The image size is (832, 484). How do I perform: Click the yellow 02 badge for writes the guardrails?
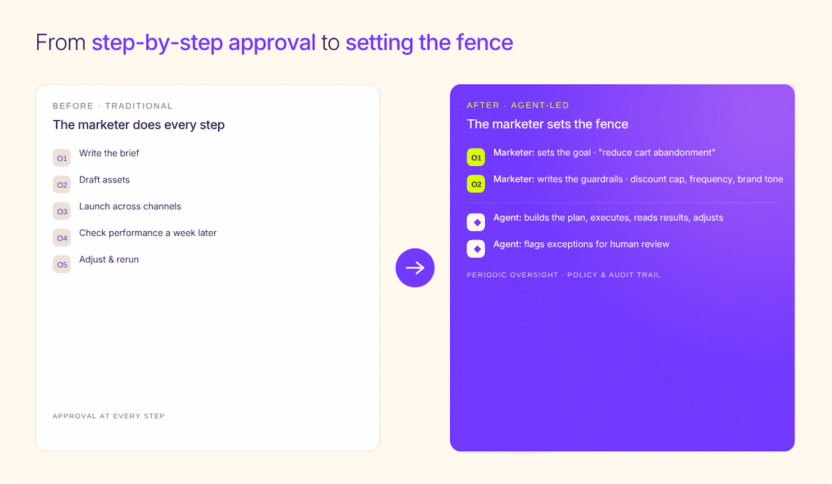(476, 184)
